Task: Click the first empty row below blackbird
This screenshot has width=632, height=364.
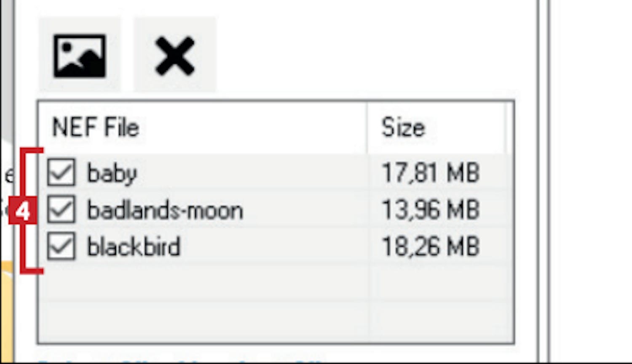Action: (x=202, y=282)
